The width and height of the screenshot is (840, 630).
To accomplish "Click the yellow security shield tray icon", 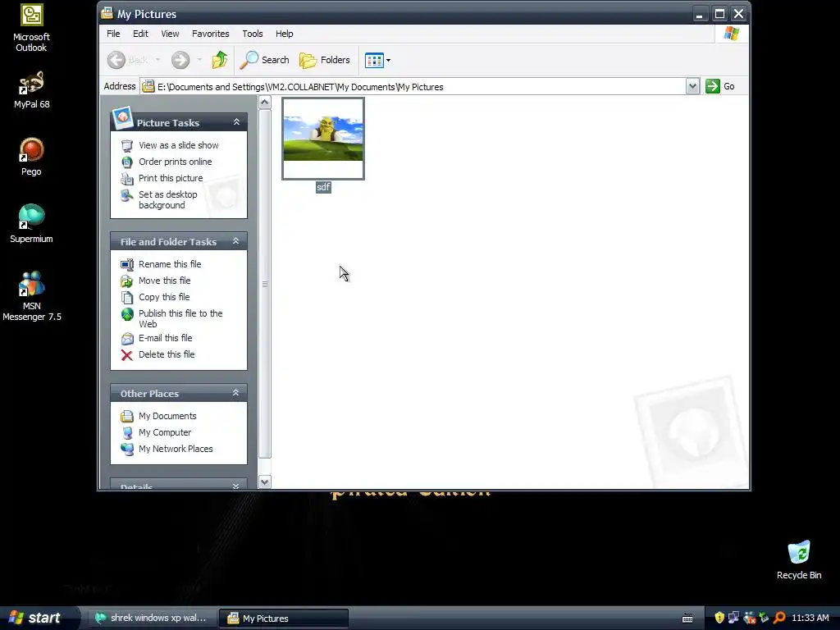I will (719, 619).
